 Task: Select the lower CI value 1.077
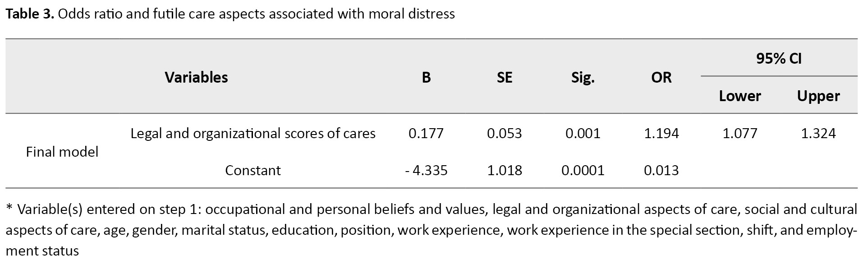[x=739, y=133]
